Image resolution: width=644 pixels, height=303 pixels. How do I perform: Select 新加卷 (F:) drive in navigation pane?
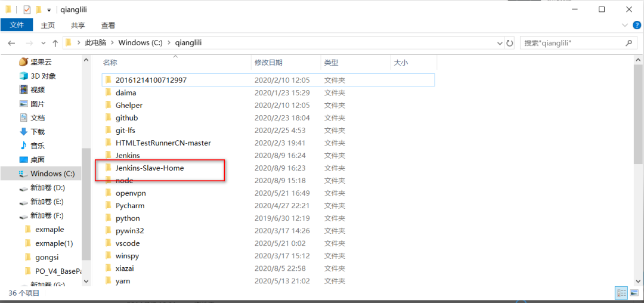47,215
